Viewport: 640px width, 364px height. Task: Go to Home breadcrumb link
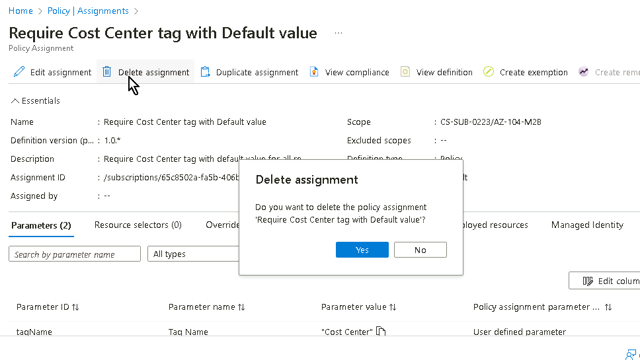point(20,11)
